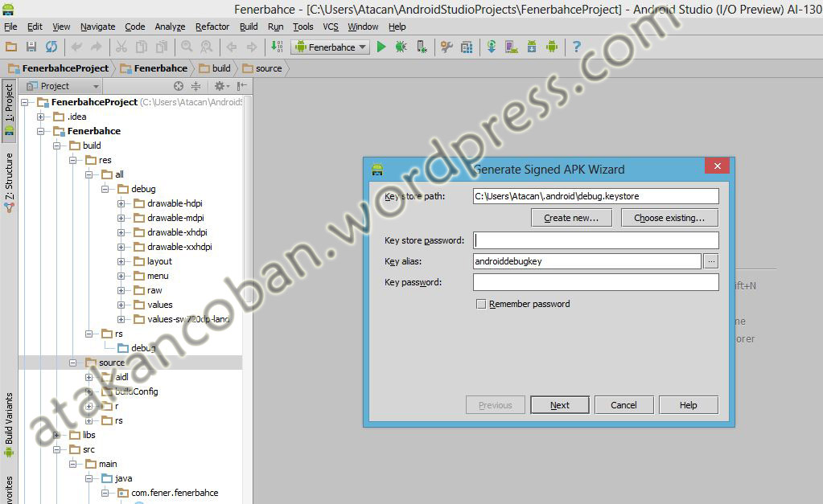
Task: Open the Tools menu
Action: (x=302, y=27)
